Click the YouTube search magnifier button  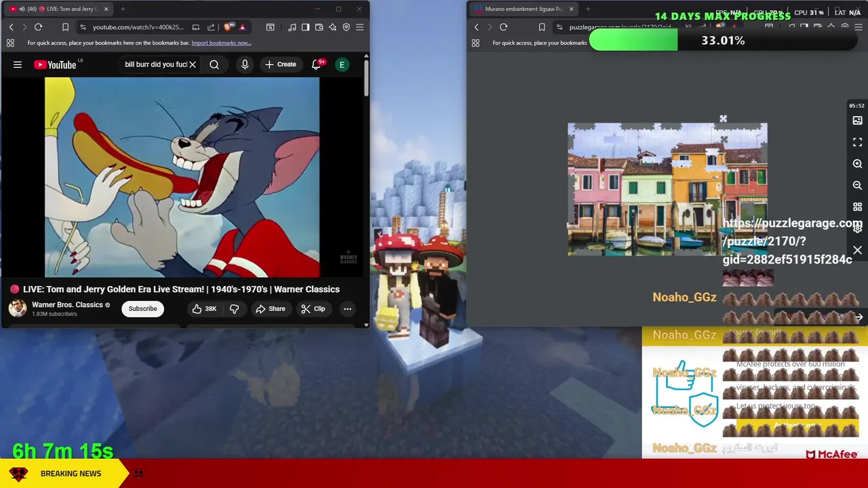pyautogui.click(x=214, y=64)
